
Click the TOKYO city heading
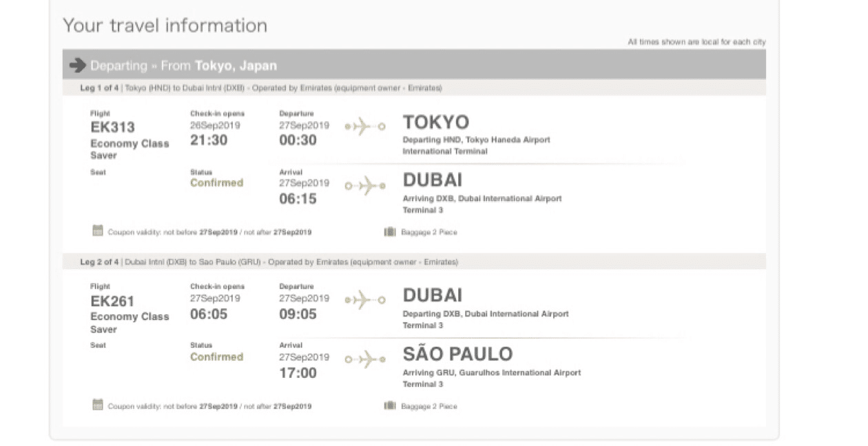coord(436,123)
